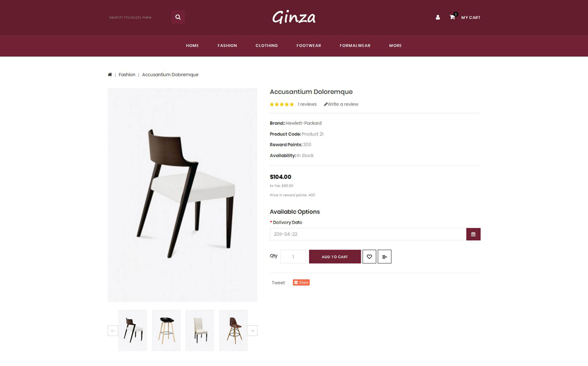588x366 pixels.
Task: Open the shopping cart icon
Action: (453, 17)
